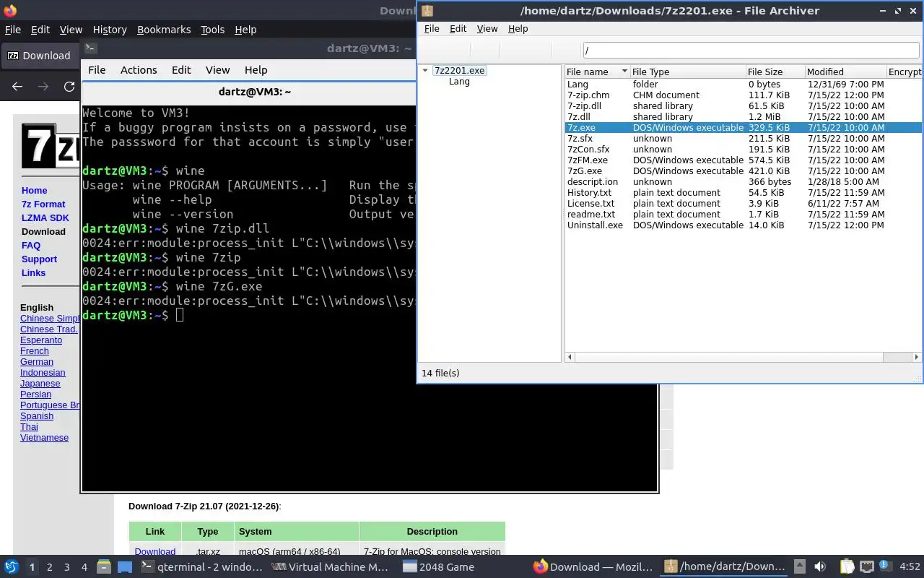Switch to virtual desktop 2

click(x=49, y=567)
